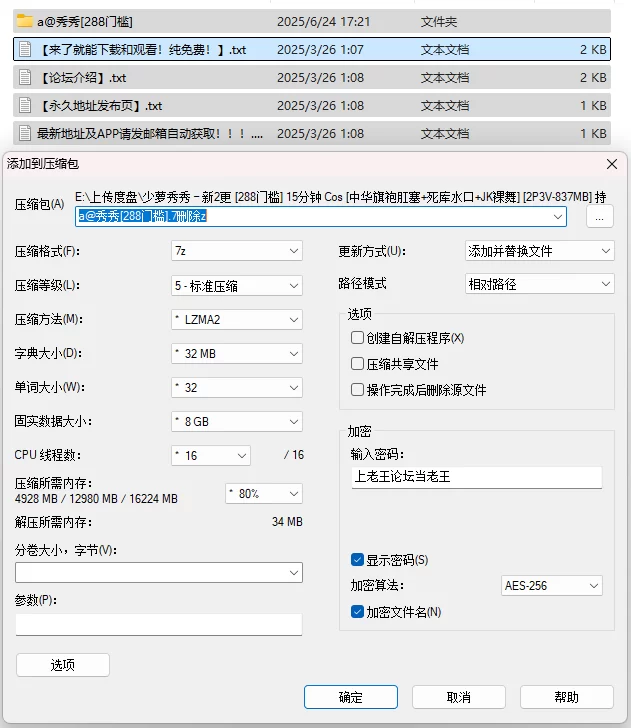This screenshot has width=631, height=728.
Task: Open the 压缩格式 7z dropdown
Action: 237,251
